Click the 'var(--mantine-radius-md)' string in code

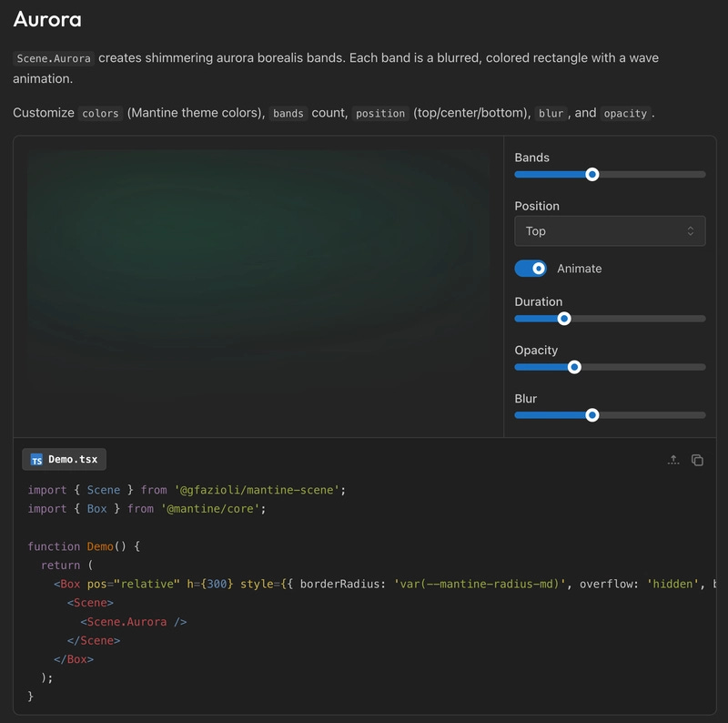point(480,584)
